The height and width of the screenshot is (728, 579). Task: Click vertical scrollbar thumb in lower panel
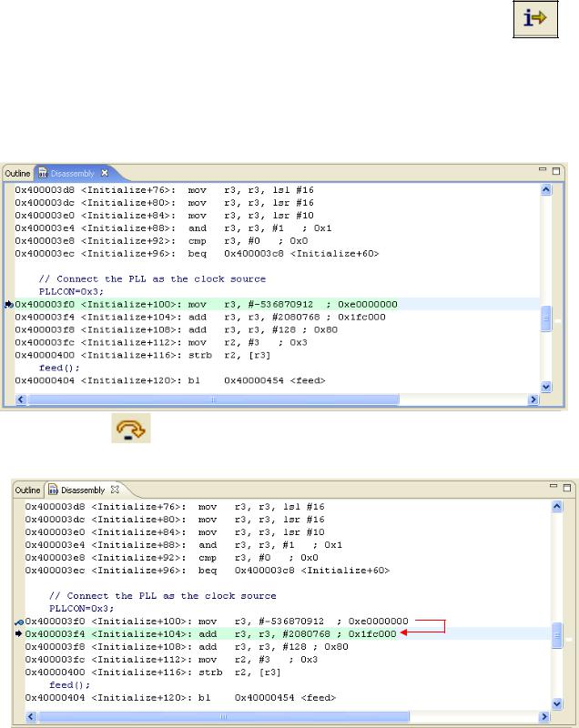click(557, 635)
